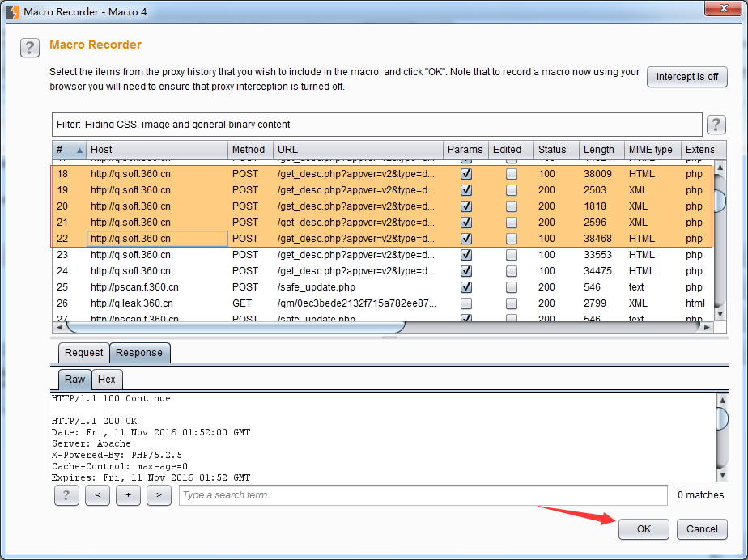Image resolution: width=748 pixels, height=560 pixels.
Task: Open the filter help question mark icon
Action: pyautogui.click(x=716, y=125)
